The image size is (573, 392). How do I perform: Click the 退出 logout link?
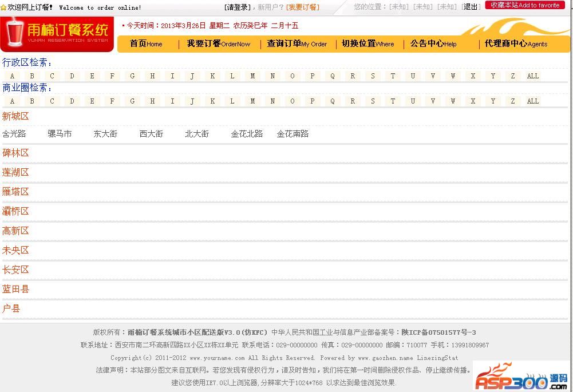pos(471,7)
